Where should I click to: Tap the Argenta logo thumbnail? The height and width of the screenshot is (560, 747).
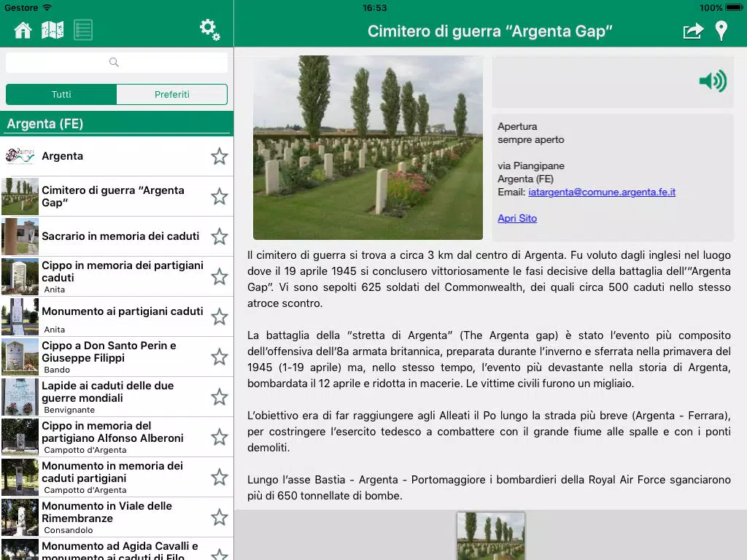coord(20,156)
